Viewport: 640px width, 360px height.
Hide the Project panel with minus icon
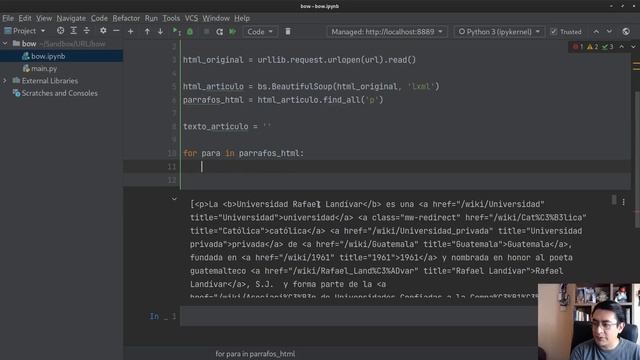click(116, 31)
